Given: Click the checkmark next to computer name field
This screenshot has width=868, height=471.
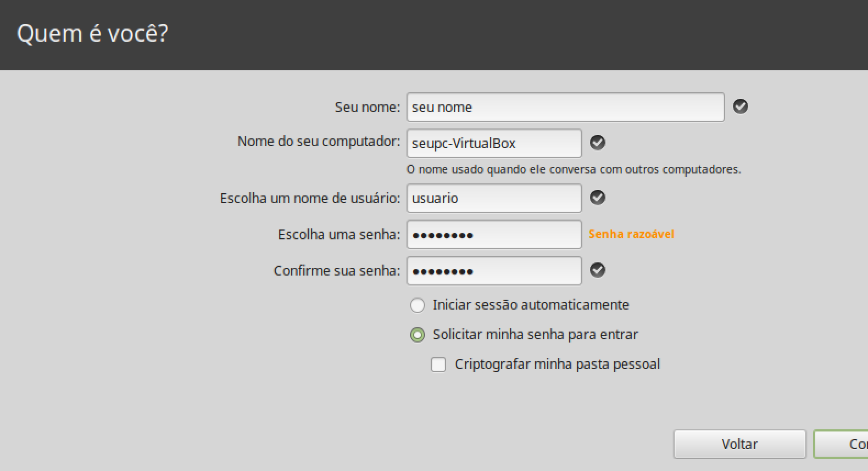Looking at the screenshot, I should click(597, 143).
